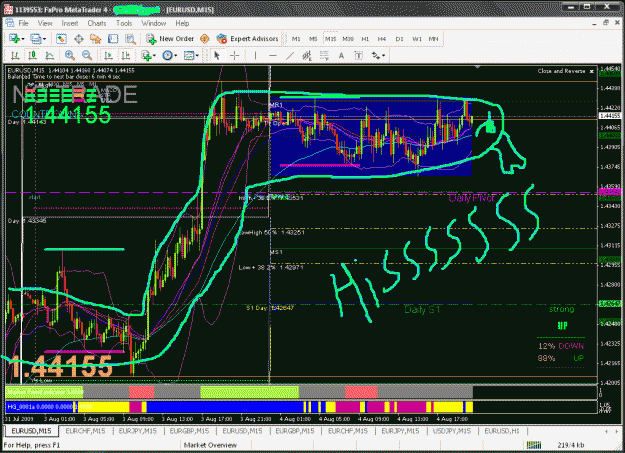Viewport: 625px width, 453px height.
Task: Select the Text Label tool
Action: click(x=358, y=55)
